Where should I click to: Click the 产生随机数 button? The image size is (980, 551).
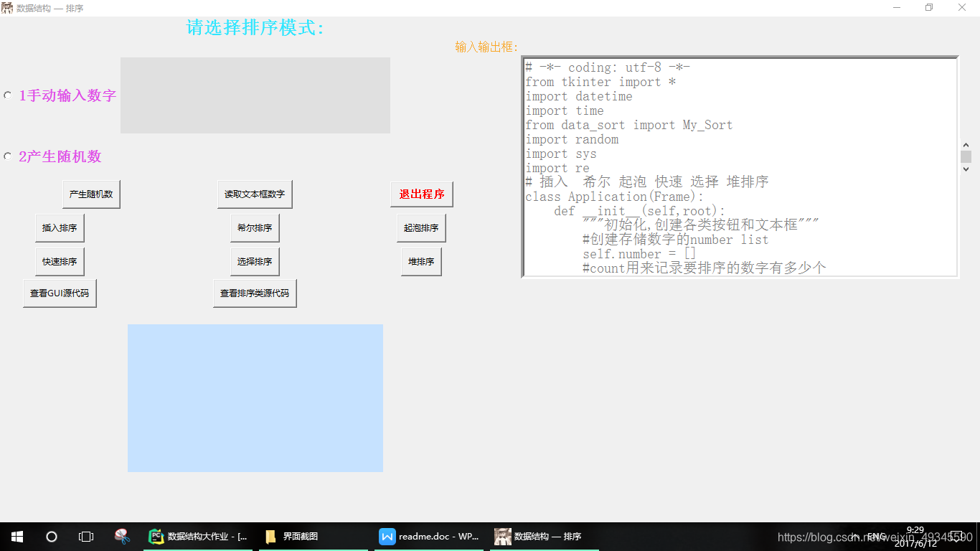[91, 194]
